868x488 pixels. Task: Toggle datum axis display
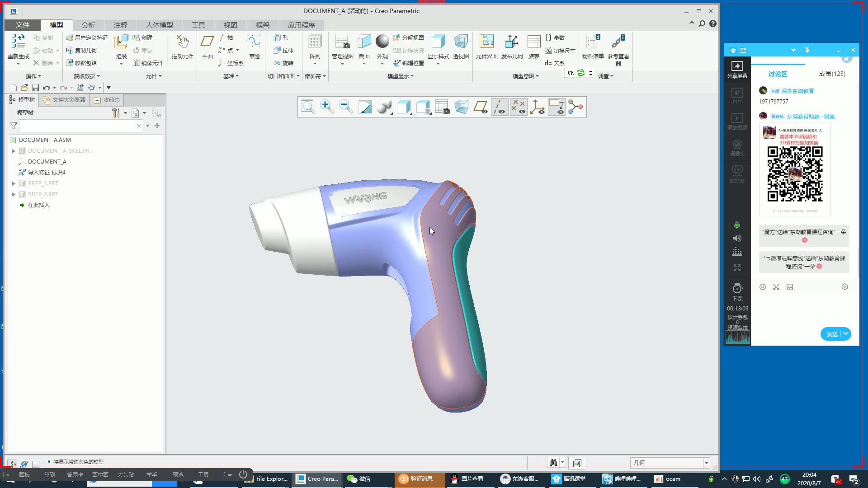coord(499,107)
